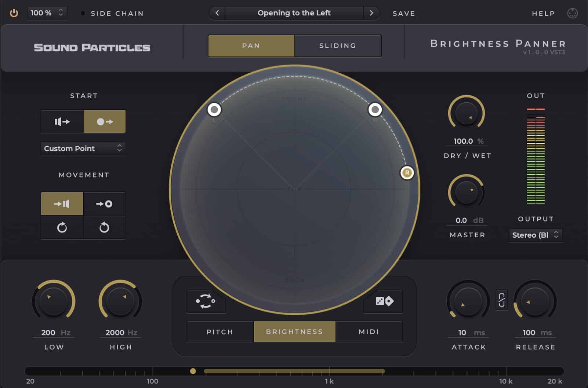Image resolution: width=588 pixels, height=388 pixels.
Task: Click the randomize dice icon
Action: click(384, 301)
